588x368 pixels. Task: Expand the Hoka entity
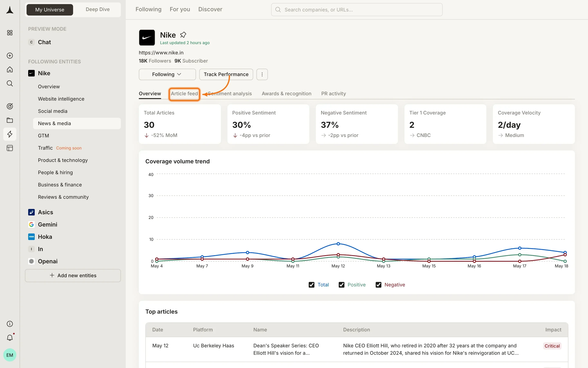pyautogui.click(x=45, y=237)
